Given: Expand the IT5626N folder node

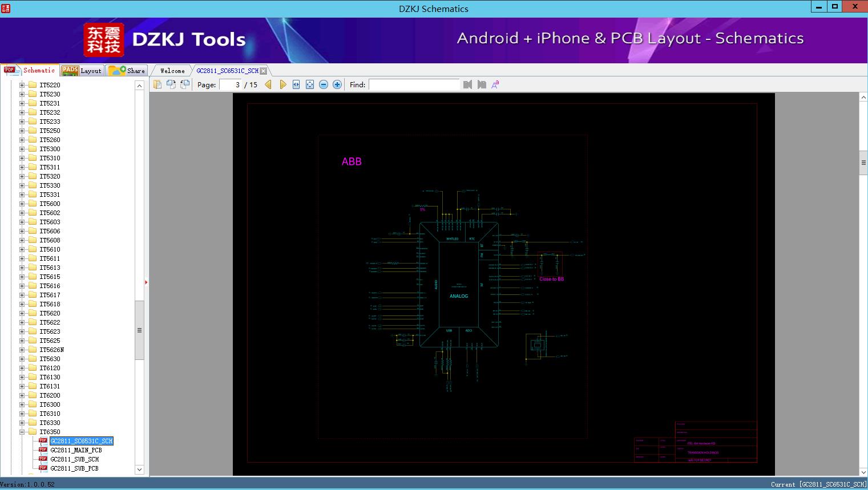Looking at the screenshot, I should pos(22,350).
